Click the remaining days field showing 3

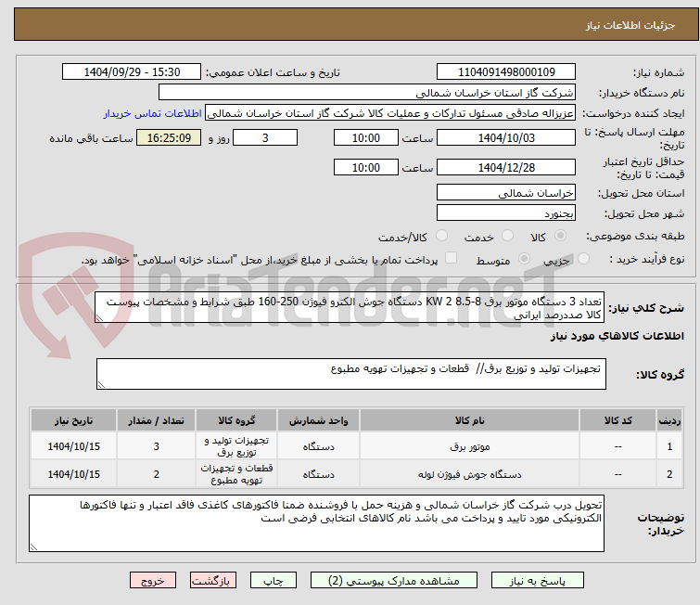pyautogui.click(x=265, y=137)
